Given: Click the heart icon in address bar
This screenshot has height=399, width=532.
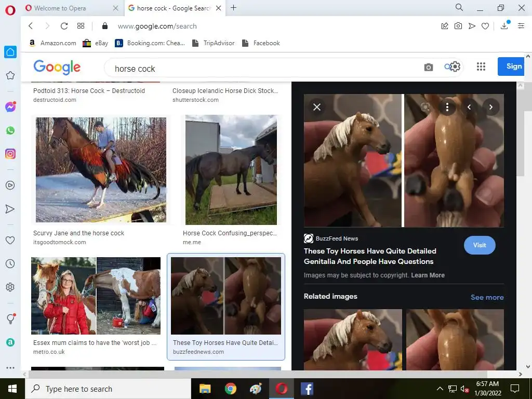Looking at the screenshot, I should point(485,26).
